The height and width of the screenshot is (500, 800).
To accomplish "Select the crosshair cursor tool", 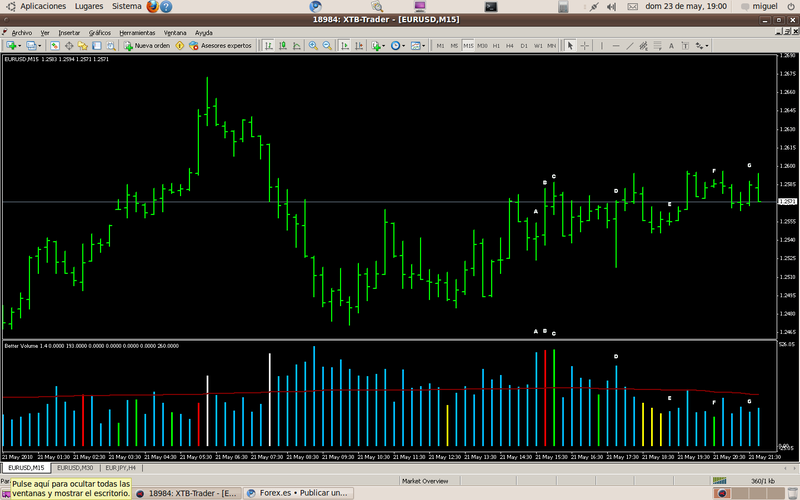I will click(585, 45).
